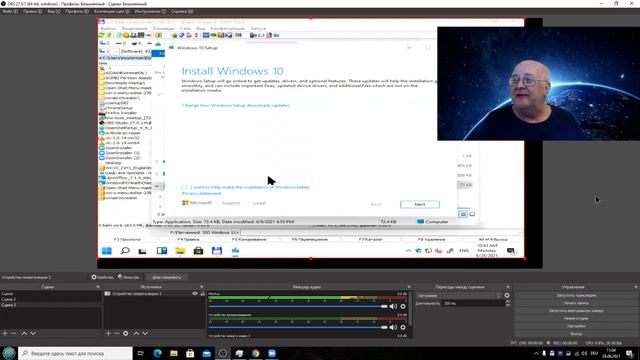The image size is (640, 360).
Task: Add a new scene with the plus icon
Action: pos(5,333)
